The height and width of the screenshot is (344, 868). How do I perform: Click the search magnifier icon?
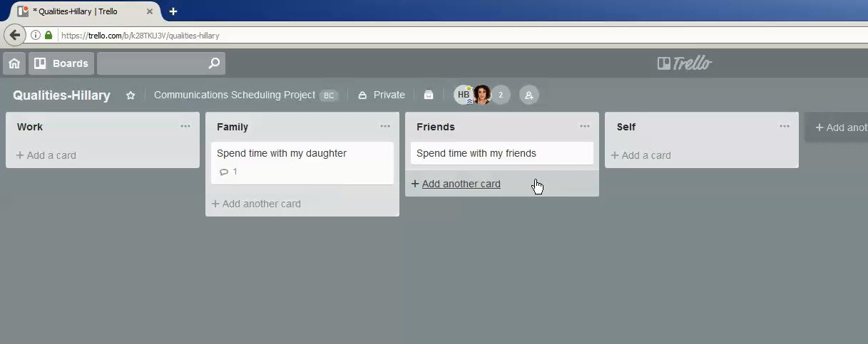pos(214,63)
